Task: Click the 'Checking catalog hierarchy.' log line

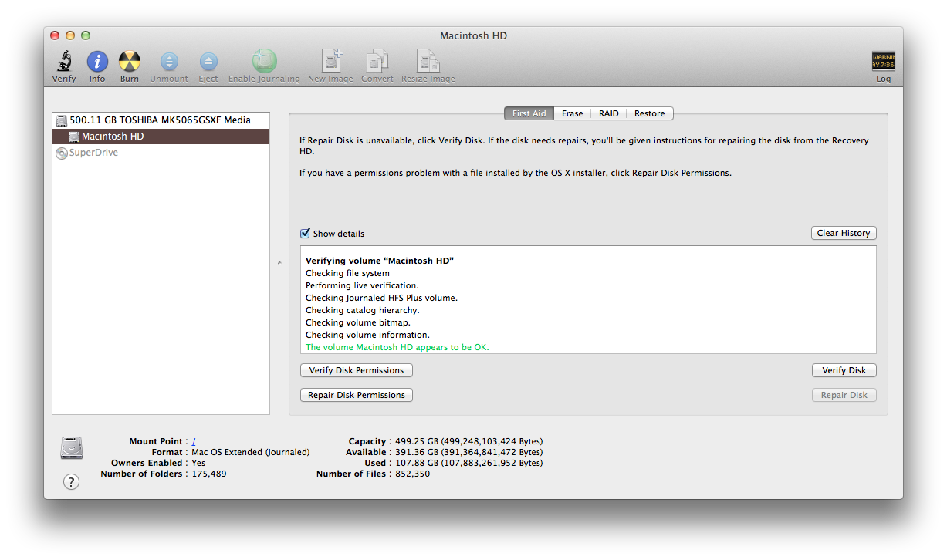Action: click(x=363, y=310)
